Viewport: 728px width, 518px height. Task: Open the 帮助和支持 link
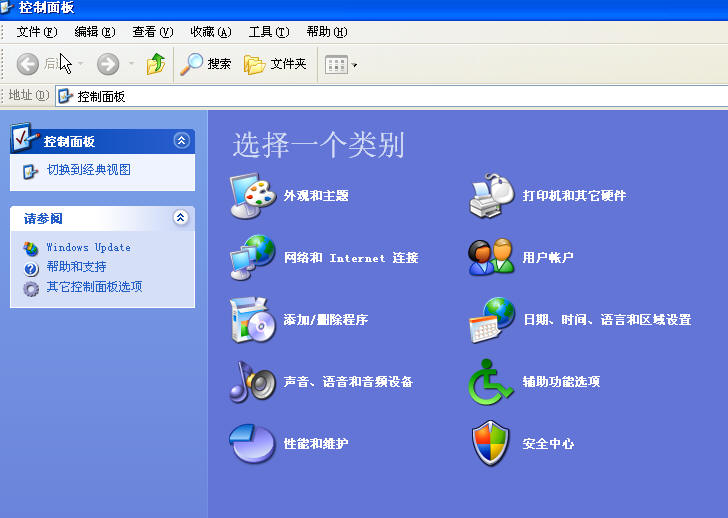77,267
